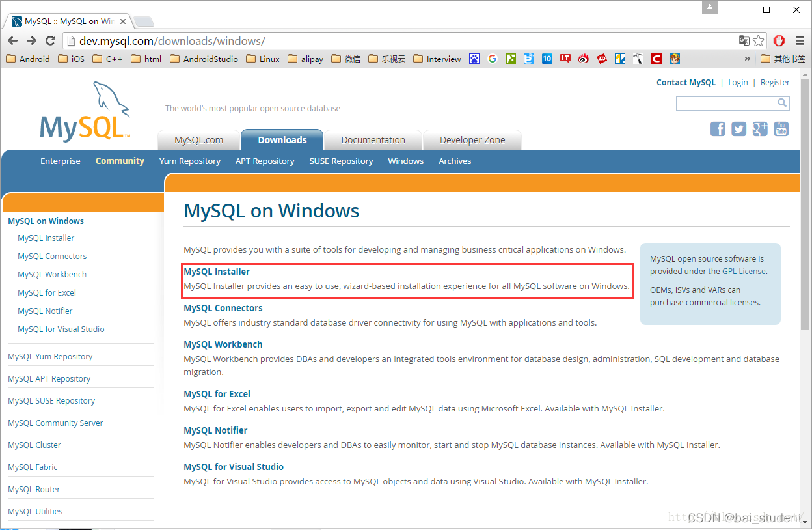Switch to the Documentation tab
Screen dimensions: 812x530
pyautogui.click(x=373, y=140)
